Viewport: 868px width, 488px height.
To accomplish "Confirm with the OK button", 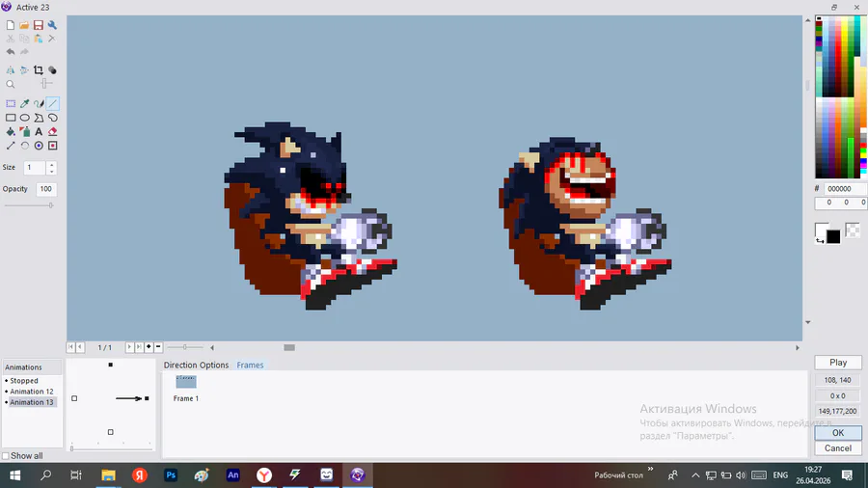I will pyautogui.click(x=838, y=433).
